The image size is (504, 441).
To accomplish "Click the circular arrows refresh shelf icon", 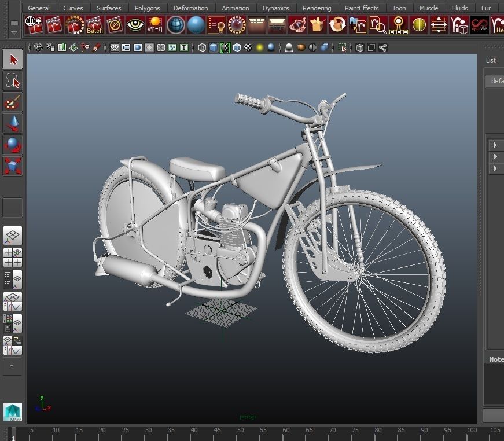I will coord(338,25).
